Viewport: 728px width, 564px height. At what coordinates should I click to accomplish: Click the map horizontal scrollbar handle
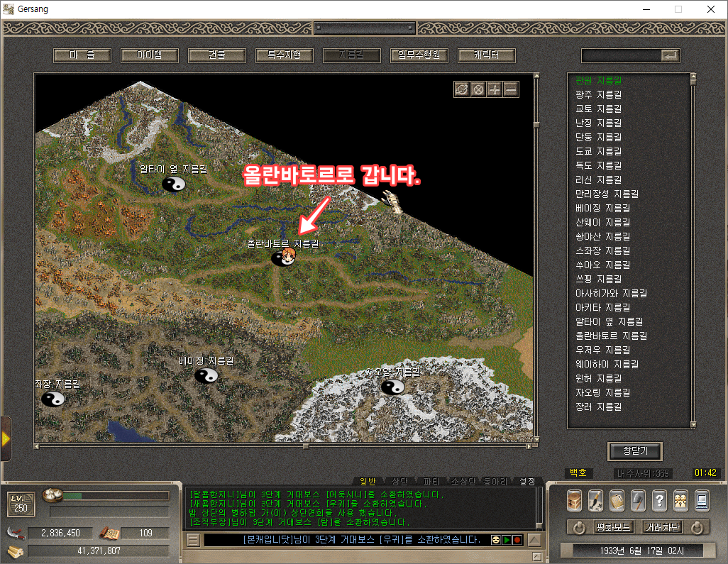[x=306, y=446]
